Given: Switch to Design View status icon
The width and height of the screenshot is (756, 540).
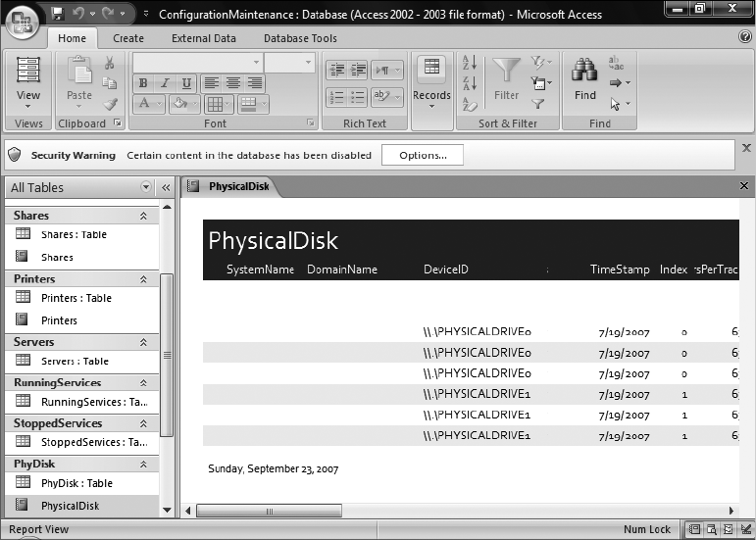Looking at the screenshot, I should [745, 529].
